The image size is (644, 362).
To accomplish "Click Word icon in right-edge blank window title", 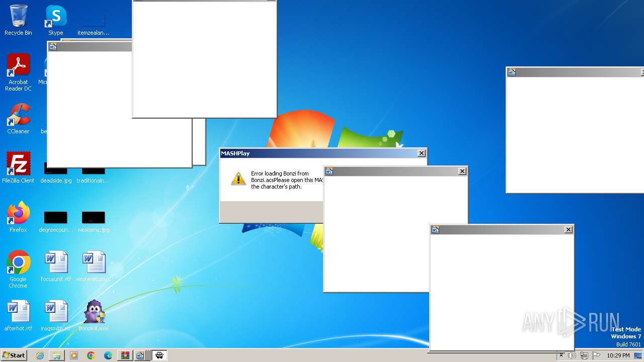I will [x=512, y=72].
